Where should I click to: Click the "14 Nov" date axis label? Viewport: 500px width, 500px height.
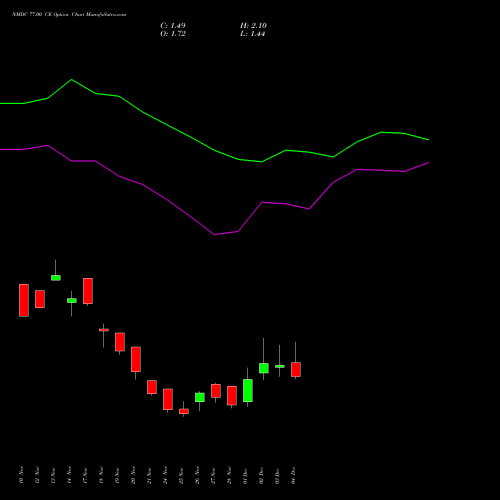tap(69, 475)
